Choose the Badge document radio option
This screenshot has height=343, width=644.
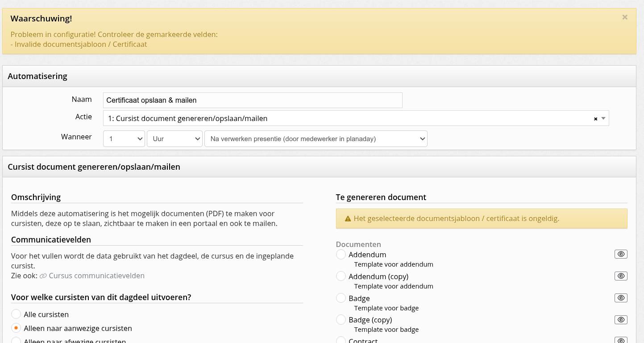[x=341, y=298]
